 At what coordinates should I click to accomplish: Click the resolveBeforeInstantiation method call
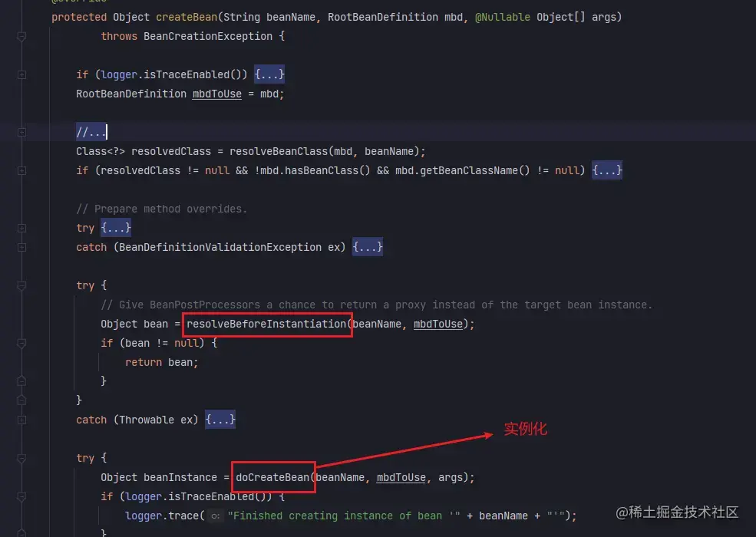266,324
